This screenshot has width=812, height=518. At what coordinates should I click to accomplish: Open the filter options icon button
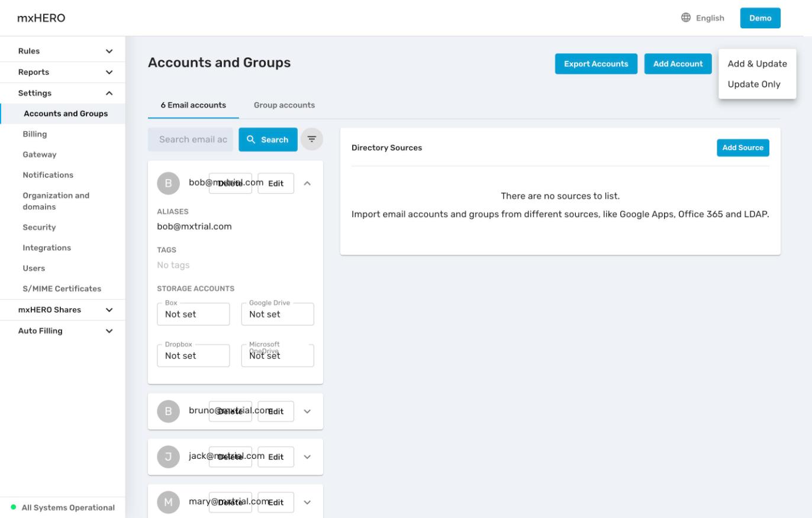pyautogui.click(x=312, y=139)
